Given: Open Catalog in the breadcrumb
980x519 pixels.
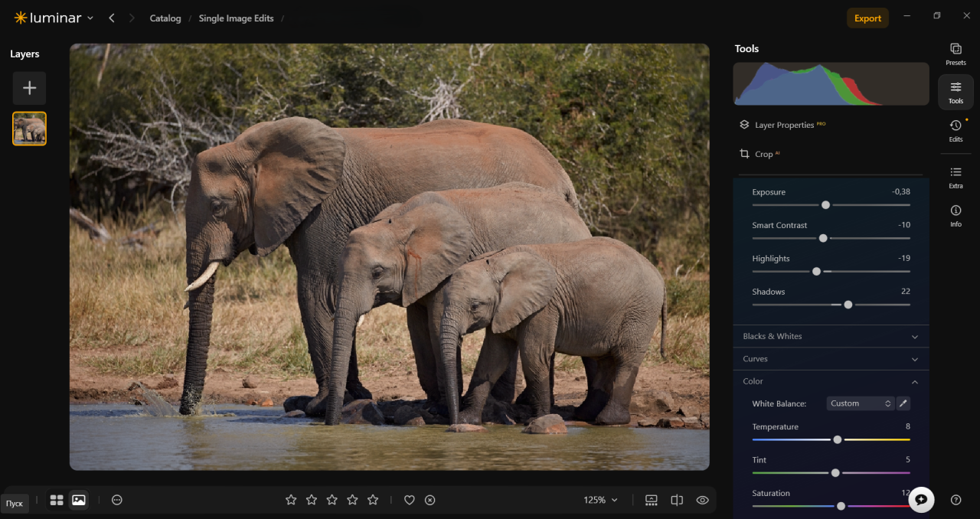Looking at the screenshot, I should coord(165,18).
